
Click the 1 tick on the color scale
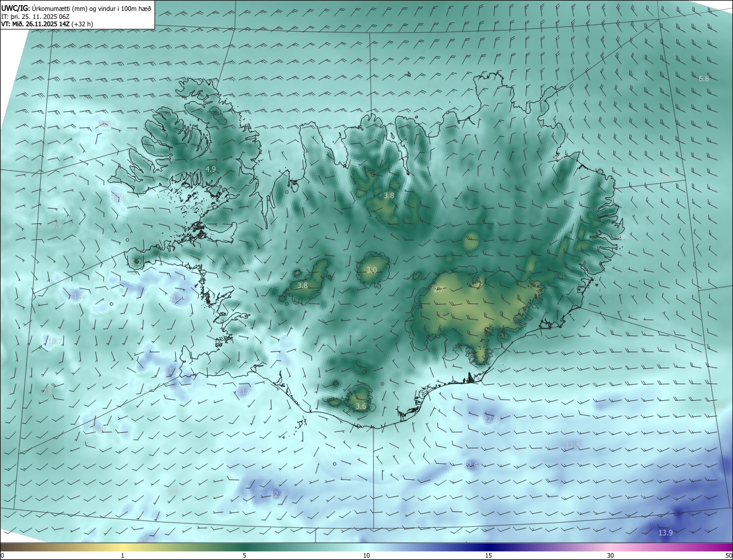123,555
